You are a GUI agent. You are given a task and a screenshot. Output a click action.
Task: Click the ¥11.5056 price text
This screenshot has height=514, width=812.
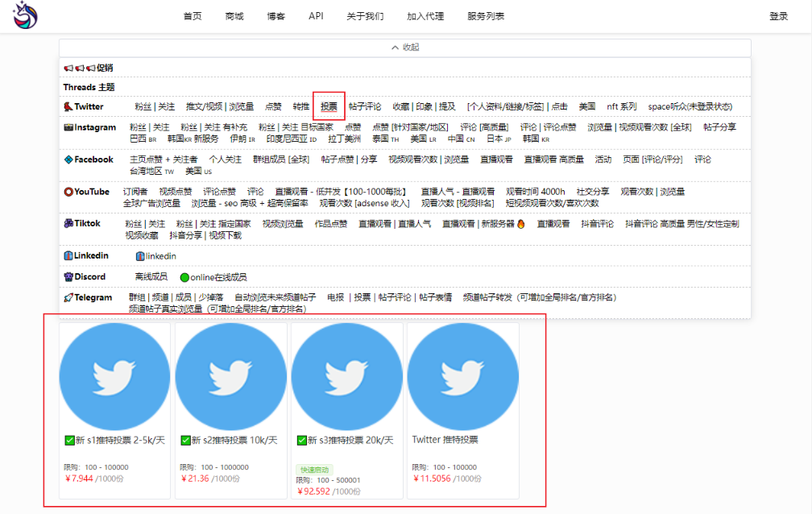point(432,479)
